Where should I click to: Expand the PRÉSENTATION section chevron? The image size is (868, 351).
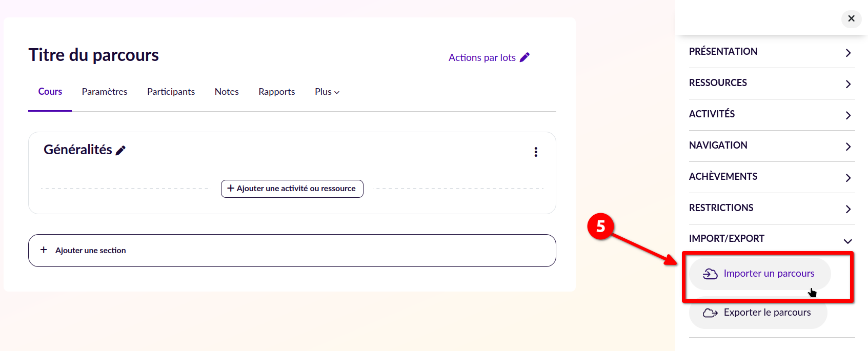tap(848, 53)
